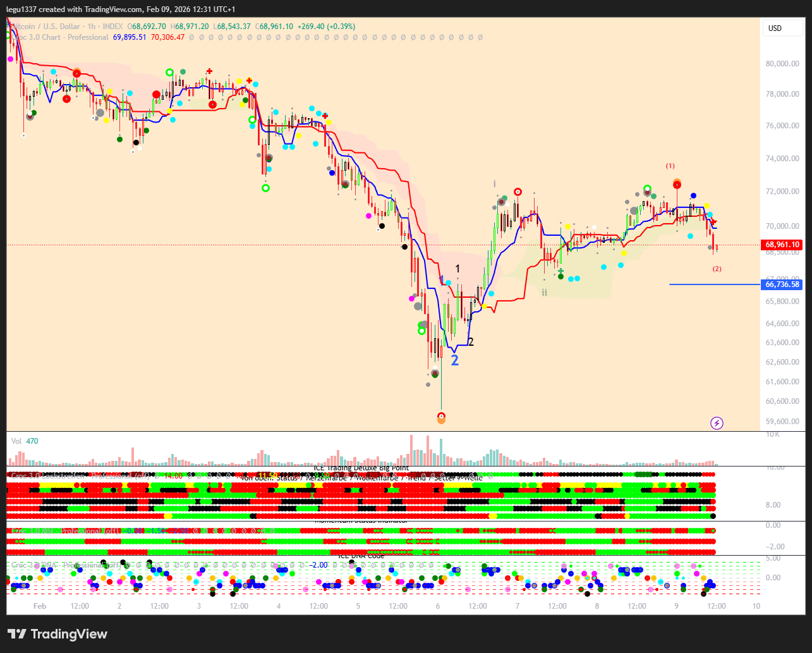Click the red circle marker at the chart low
Viewport: 812px width, 653px height.
pyautogui.click(x=441, y=417)
